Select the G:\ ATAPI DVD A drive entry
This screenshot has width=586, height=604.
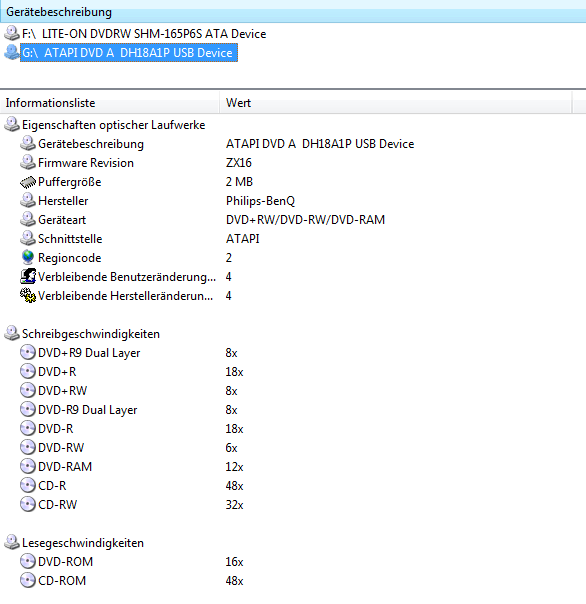pos(121,53)
